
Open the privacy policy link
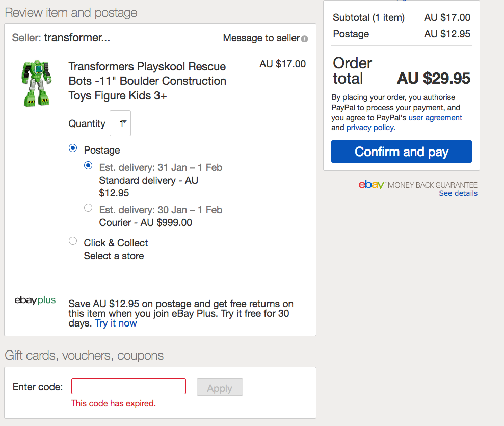click(x=370, y=128)
